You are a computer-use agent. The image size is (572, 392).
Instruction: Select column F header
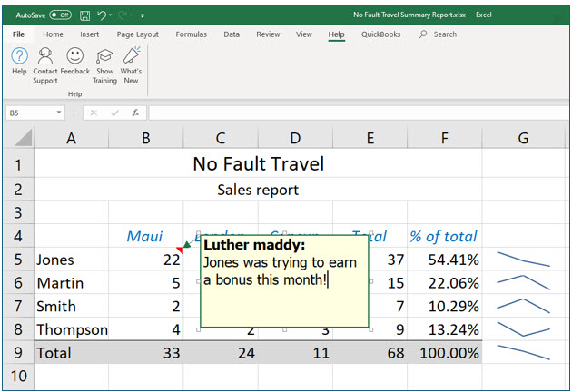[444, 138]
